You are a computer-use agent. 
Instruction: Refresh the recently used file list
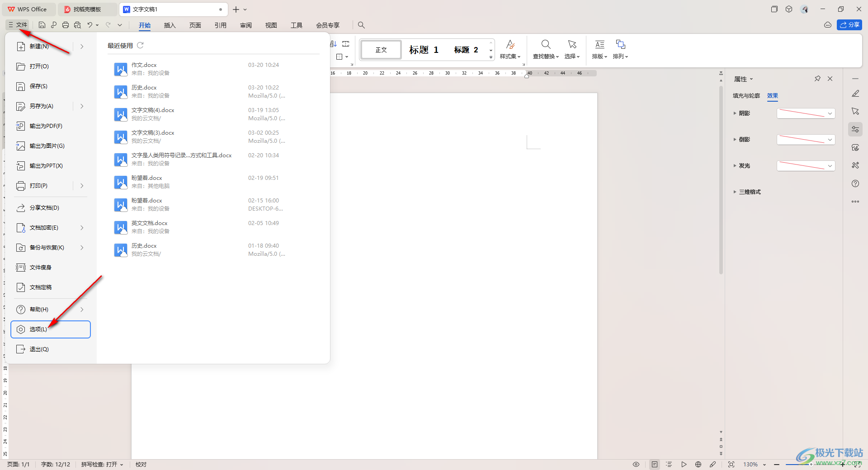140,45
